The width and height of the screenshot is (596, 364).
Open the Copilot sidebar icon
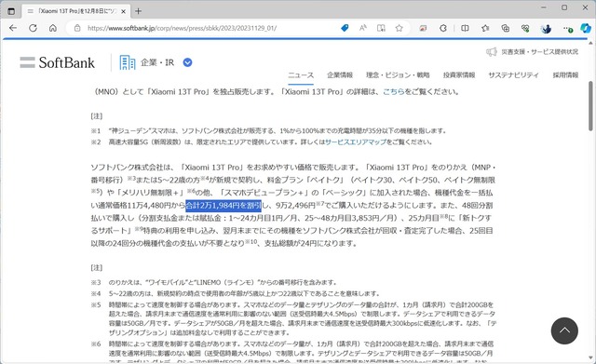(x=586, y=28)
